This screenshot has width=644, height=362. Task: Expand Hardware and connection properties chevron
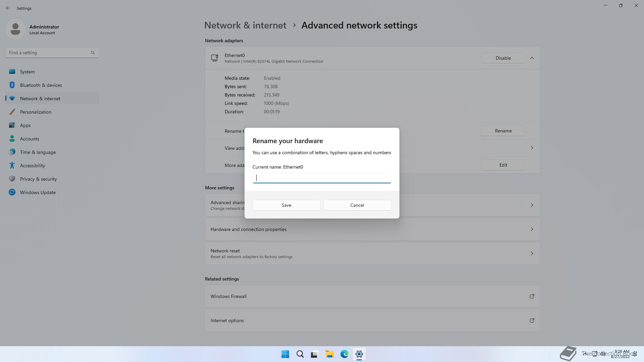(x=532, y=229)
